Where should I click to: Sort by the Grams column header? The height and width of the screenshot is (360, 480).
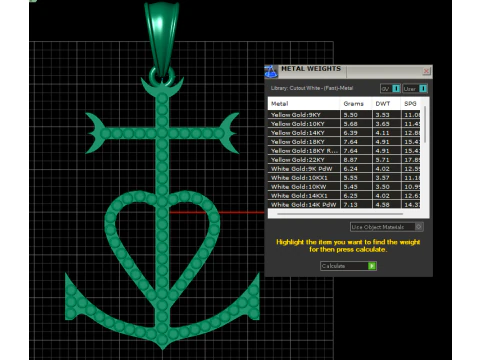tap(353, 104)
